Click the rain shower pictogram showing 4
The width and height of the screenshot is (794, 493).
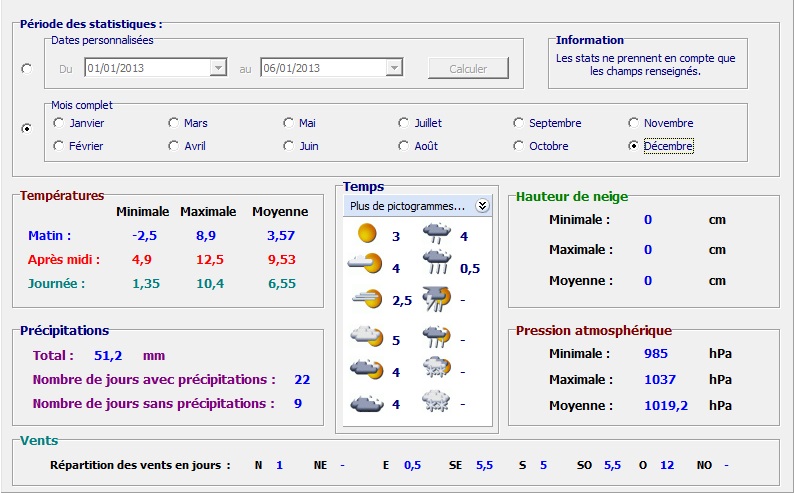pyautogui.click(x=436, y=233)
